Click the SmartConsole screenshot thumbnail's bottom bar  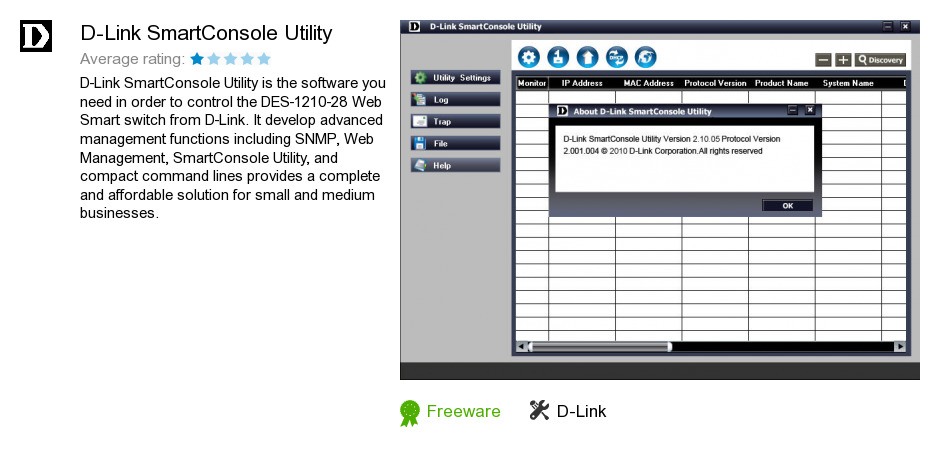point(659,371)
